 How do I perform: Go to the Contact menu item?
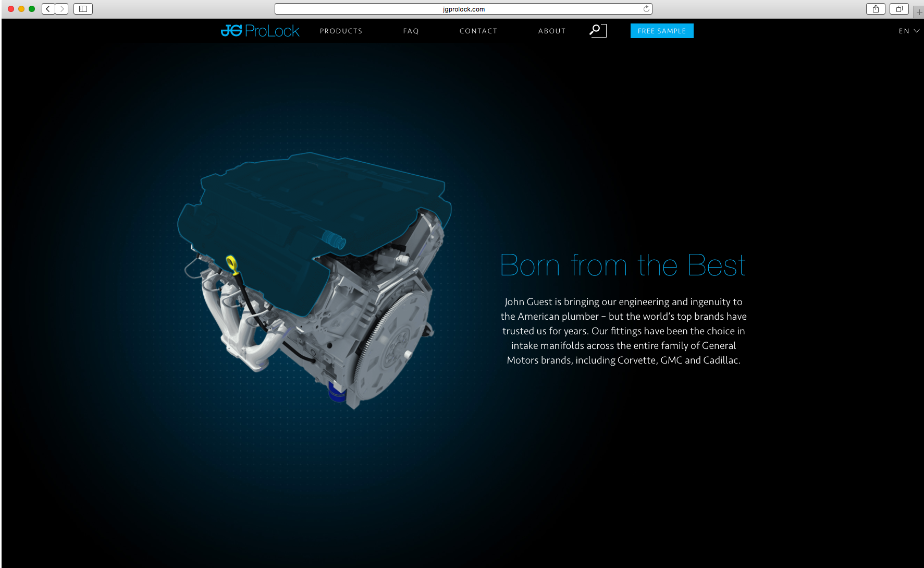(478, 31)
